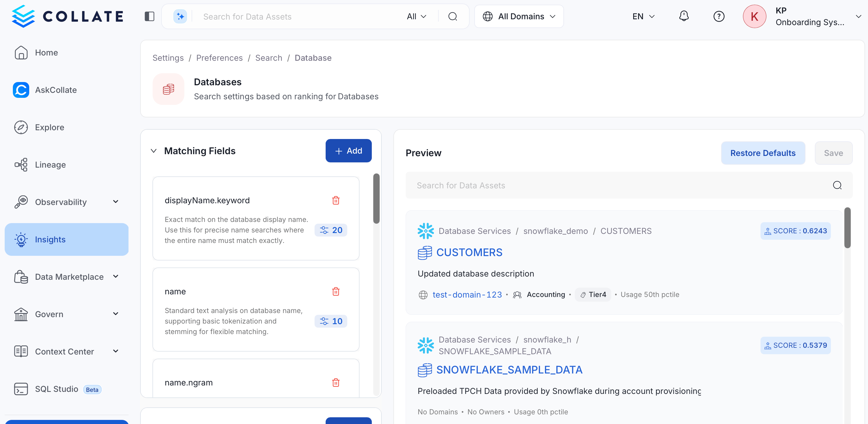Viewport: 868px width, 424px height.
Task: Open the help question mark icon
Action: (719, 16)
